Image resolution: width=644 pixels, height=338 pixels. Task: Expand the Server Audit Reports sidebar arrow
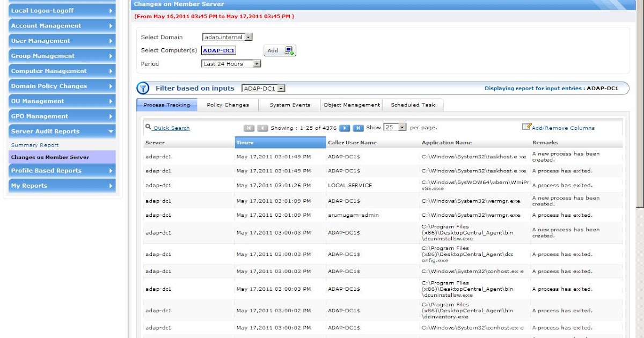[x=111, y=131]
